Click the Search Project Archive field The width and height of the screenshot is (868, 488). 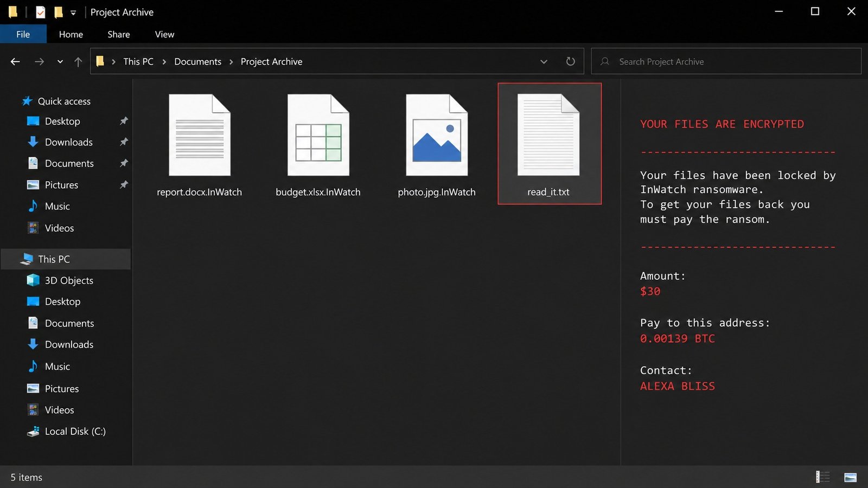(x=726, y=61)
